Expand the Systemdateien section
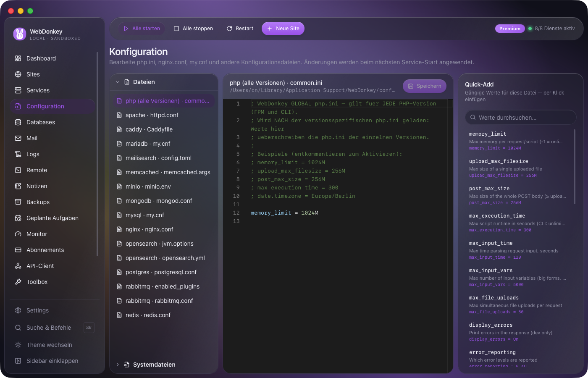Screen dimensions: 588x378 (164, 365)
